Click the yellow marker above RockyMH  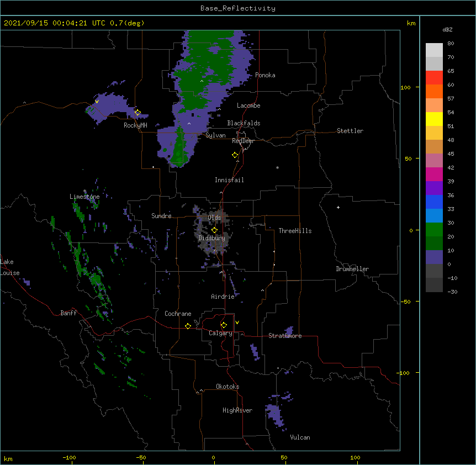coord(137,113)
